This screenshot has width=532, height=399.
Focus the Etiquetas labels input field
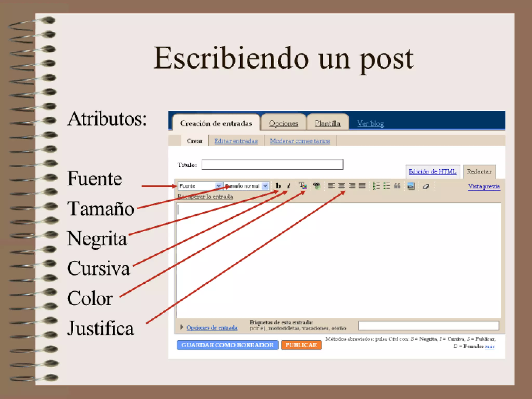click(x=429, y=325)
